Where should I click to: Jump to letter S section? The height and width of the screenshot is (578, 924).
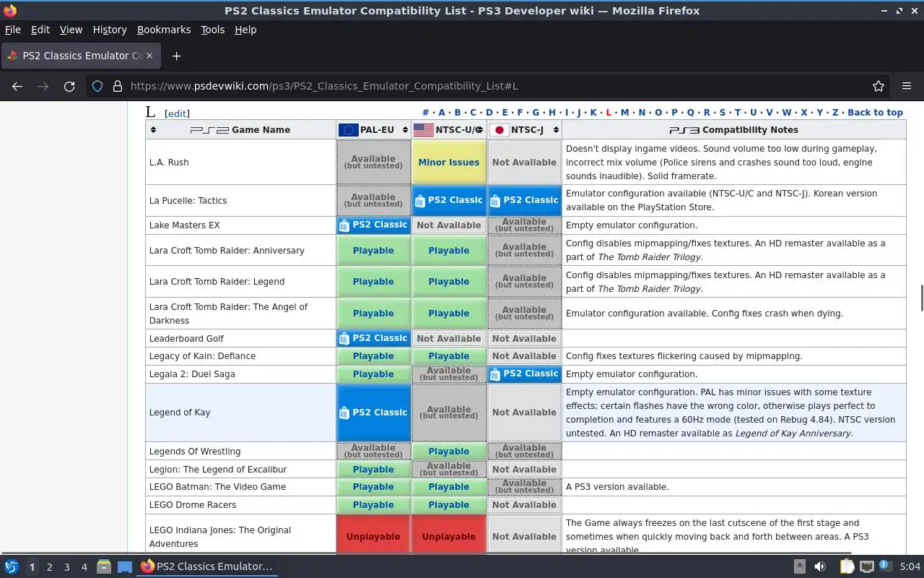coord(722,112)
